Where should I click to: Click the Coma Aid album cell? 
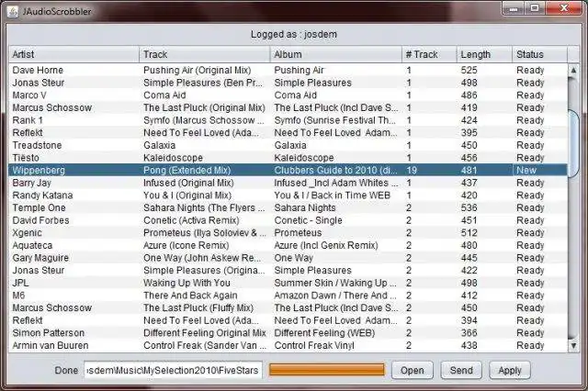point(336,95)
